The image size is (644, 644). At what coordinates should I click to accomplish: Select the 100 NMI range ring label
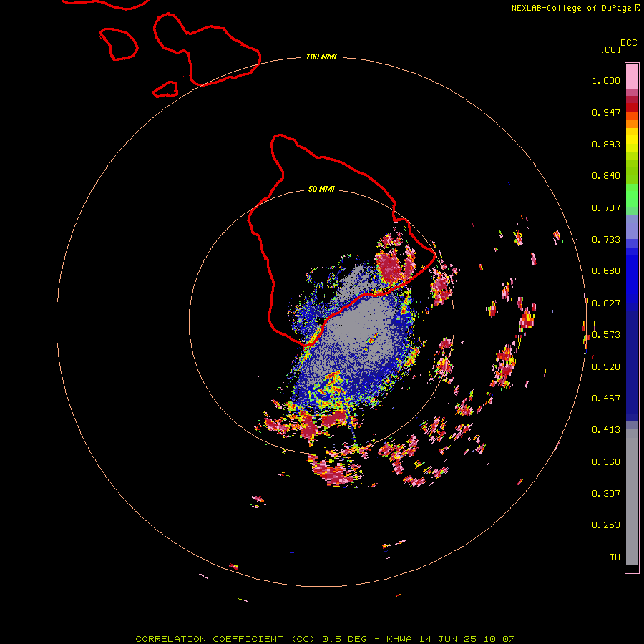point(321,57)
